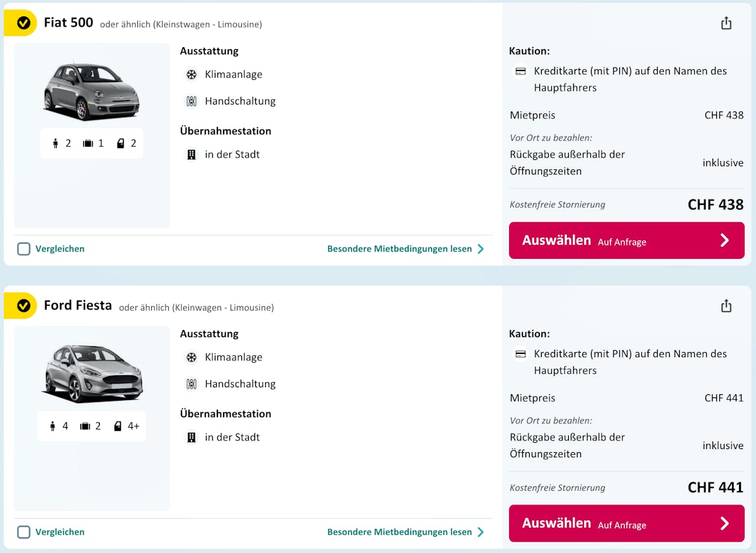Click the luggage icon under Ford Fiesta image
Screen dimensions: 756x553
pyautogui.click(x=86, y=426)
